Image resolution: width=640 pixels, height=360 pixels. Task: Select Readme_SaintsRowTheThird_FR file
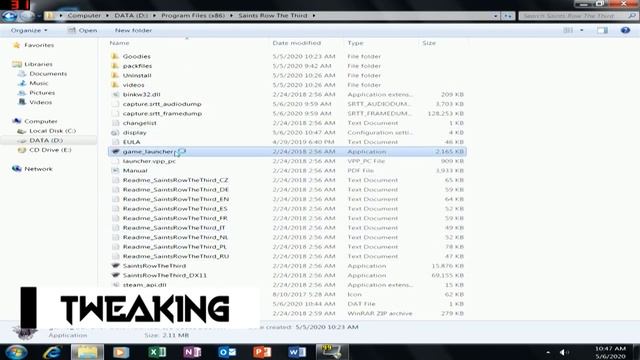point(175,218)
